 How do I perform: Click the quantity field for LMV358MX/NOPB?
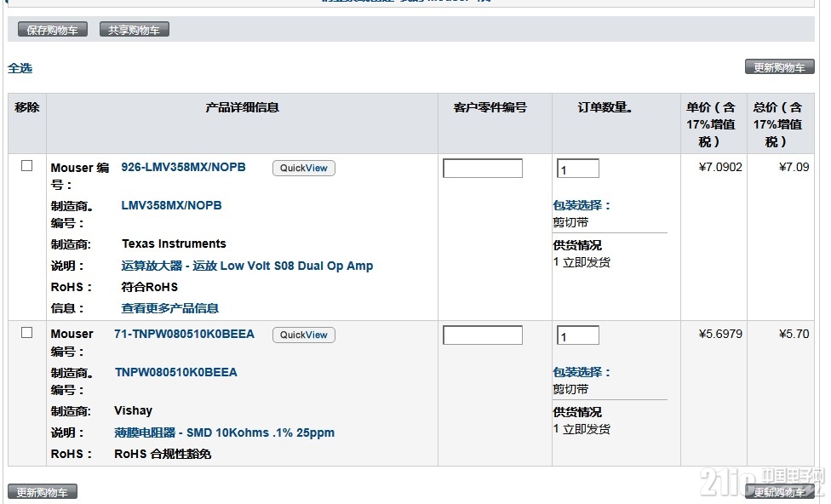coord(578,169)
